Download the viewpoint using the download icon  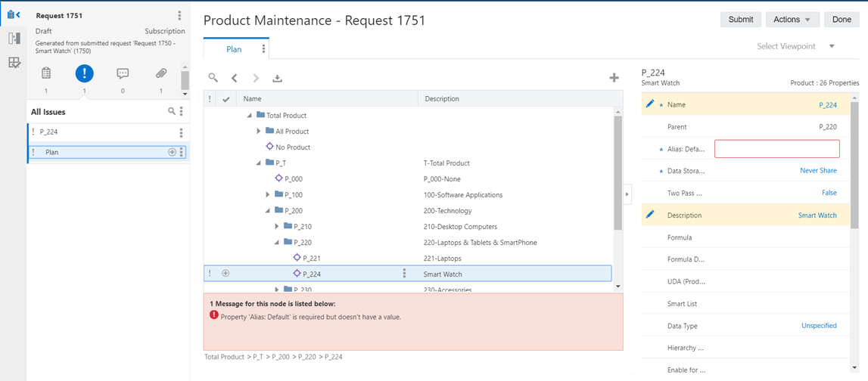click(x=277, y=78)
